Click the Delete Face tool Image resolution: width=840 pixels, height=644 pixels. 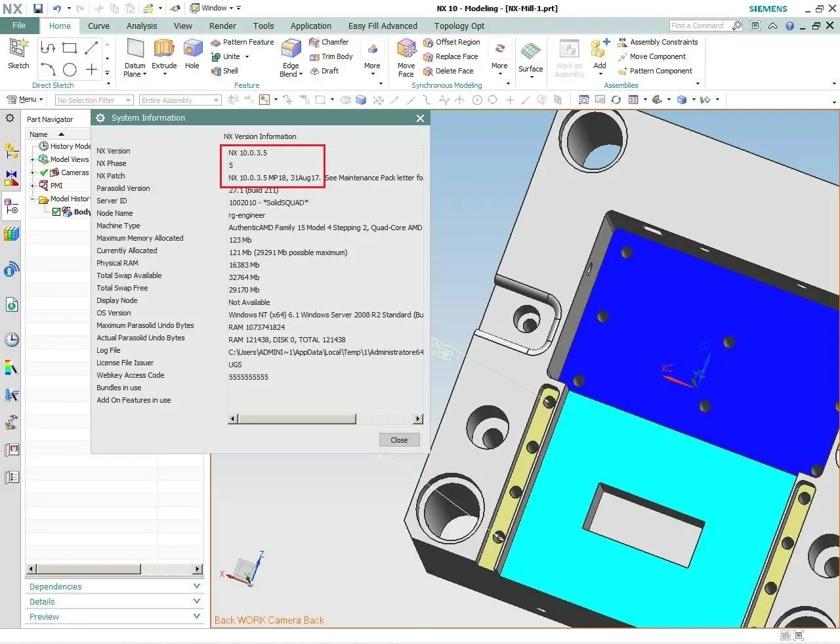tap(448, 71)
